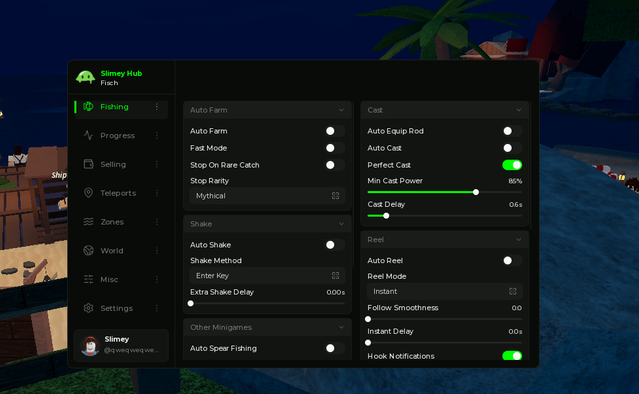Click the Instant Delay slider handle
Image resolution: width=639 pixels, height=394 pixels.
click(368, 343)
